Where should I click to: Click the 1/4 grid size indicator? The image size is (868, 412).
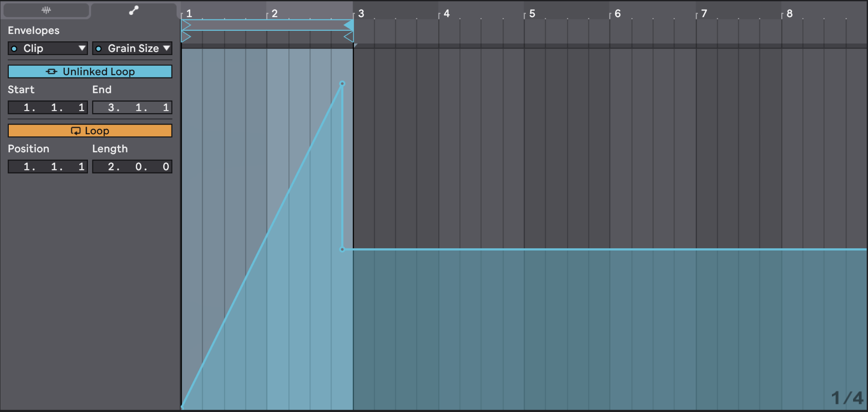[847, 398]
